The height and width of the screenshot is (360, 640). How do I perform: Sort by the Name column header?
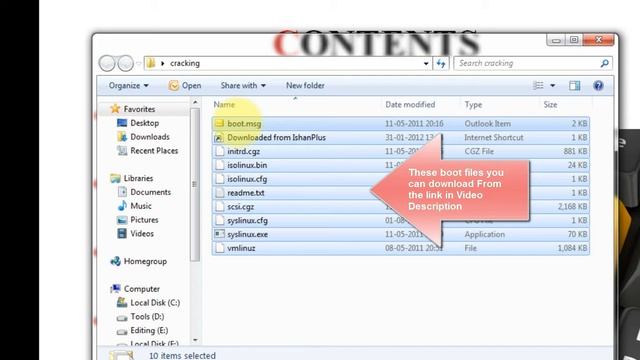(224, 104)
